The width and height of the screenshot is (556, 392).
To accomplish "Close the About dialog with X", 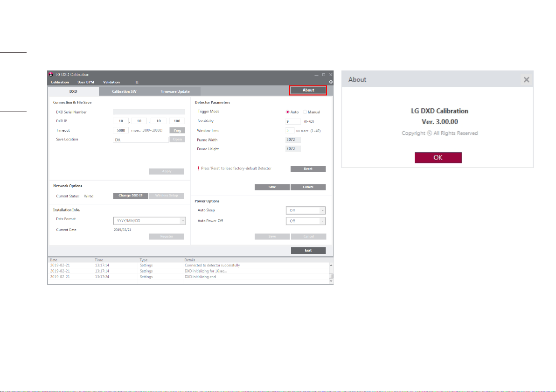I will tap(526, 80).
